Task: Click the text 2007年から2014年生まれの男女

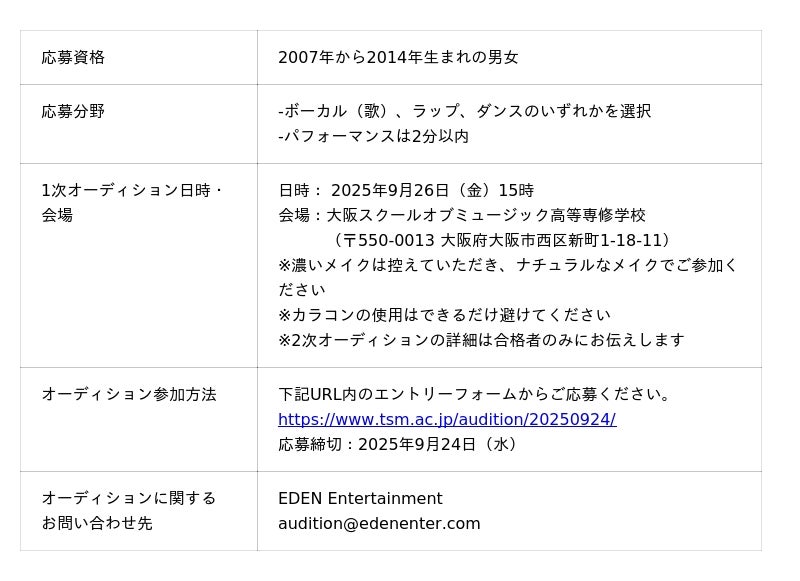Action: coord(398,58)
